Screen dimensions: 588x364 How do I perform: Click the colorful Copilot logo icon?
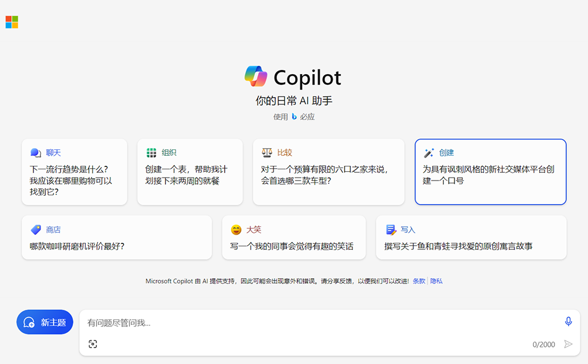[256, 77]
